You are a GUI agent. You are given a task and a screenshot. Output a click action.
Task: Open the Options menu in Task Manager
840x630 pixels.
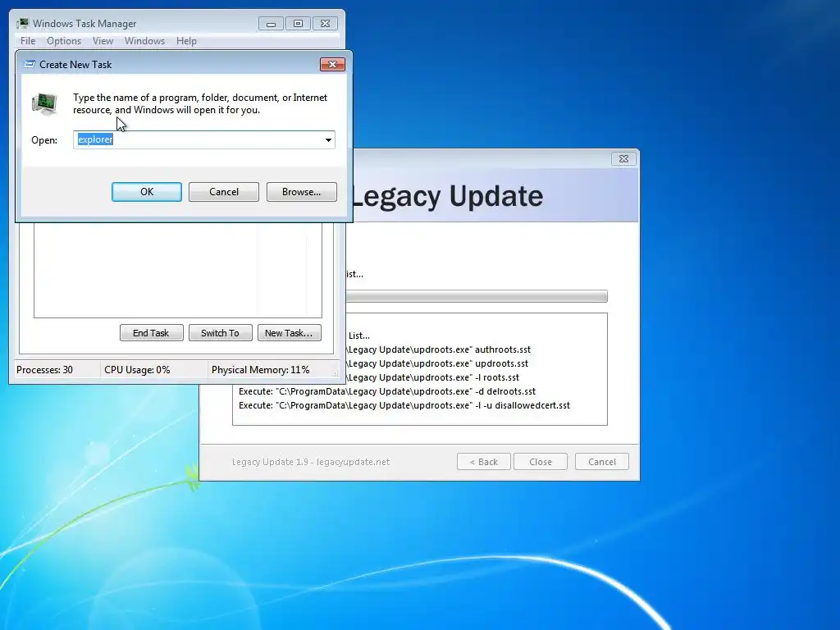(x=64, y=41)
